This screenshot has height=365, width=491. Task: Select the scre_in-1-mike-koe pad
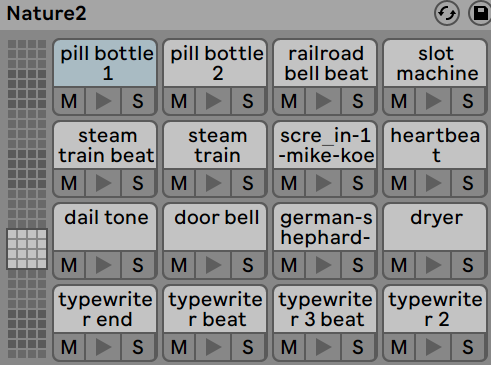click(325, 146)
